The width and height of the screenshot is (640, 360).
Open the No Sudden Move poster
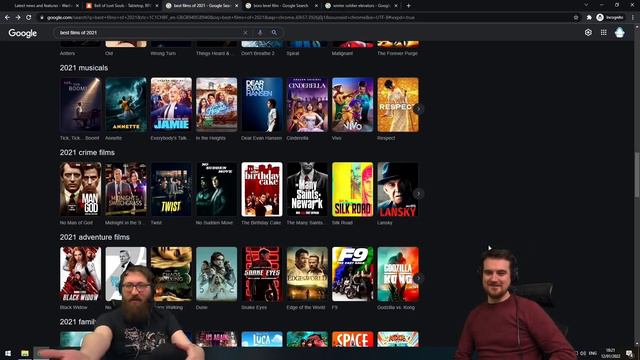click(x=216, y=189)
